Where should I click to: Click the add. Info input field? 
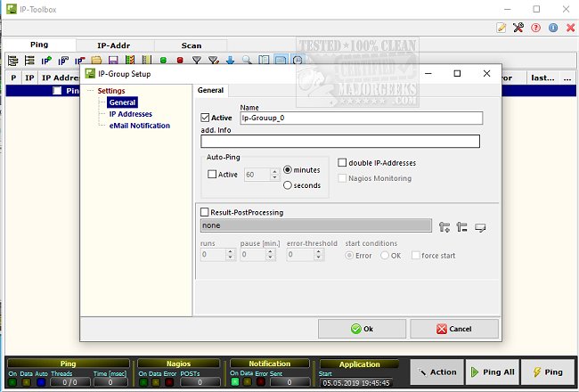pyautogui.click(x=340, y=141)
